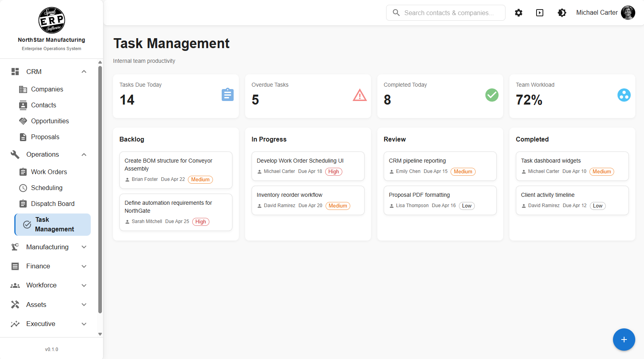Expand the Finance section
The width and height of the screenshot is (644, 359).
click(x=49, y=266)
